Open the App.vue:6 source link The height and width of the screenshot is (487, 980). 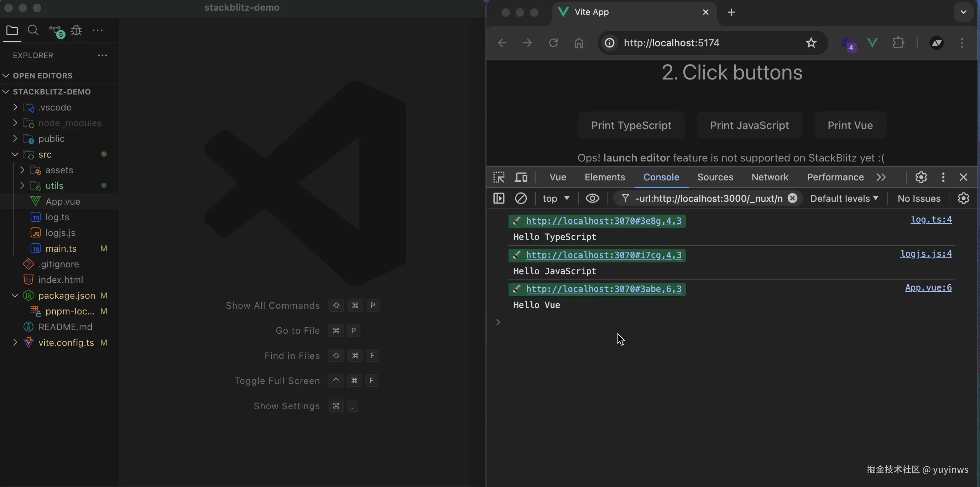click(x=928, y=288)
